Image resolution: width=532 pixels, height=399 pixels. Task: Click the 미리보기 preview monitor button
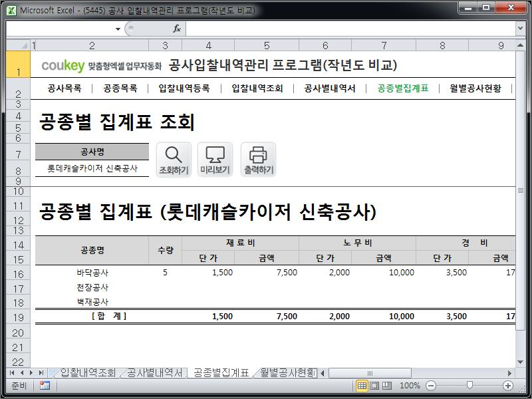point(215,160)
